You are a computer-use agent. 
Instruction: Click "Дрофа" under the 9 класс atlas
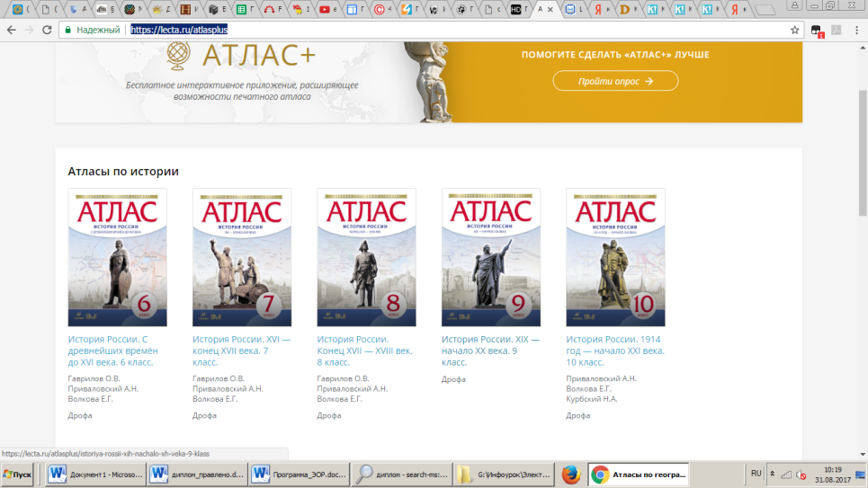(x=453, y=379)
